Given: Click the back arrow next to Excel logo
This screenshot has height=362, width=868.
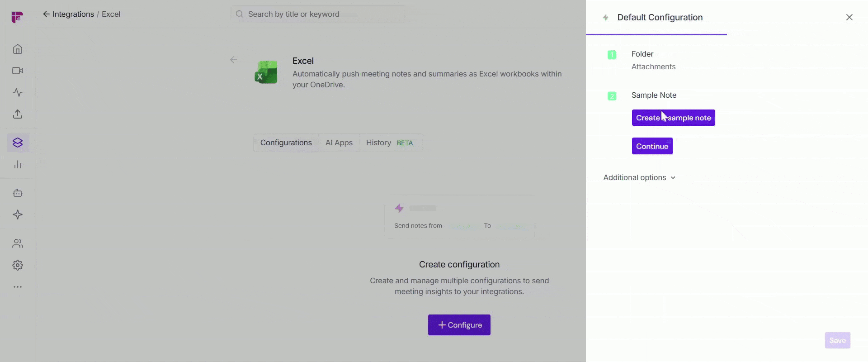Looking at the screenshot, I should [x=233, y=60].
